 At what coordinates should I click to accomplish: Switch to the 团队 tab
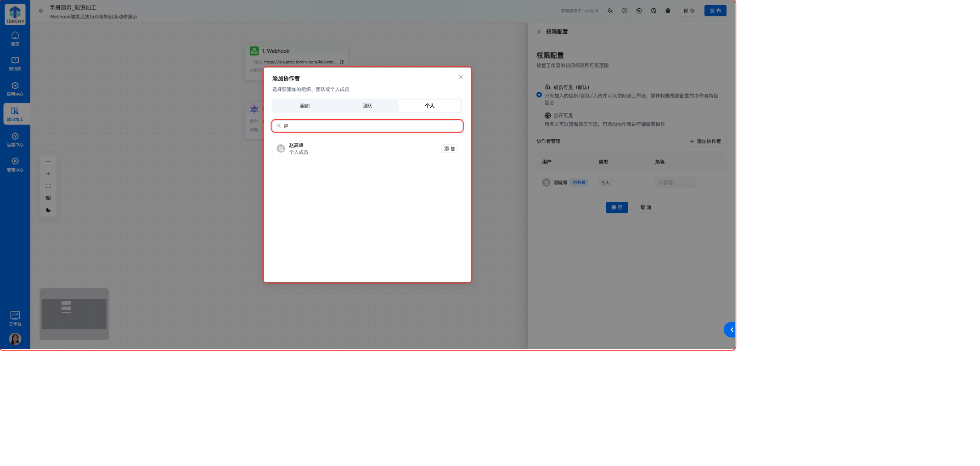(x=367, y=106)
